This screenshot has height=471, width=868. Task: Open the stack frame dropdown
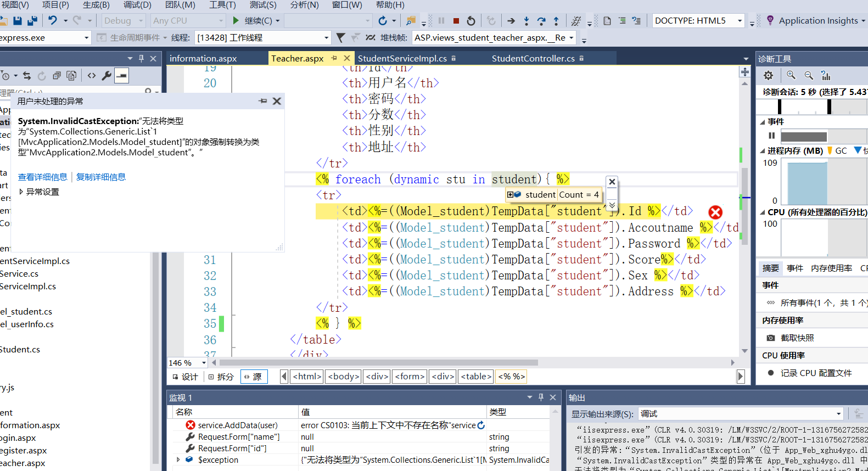coord(572,38)
